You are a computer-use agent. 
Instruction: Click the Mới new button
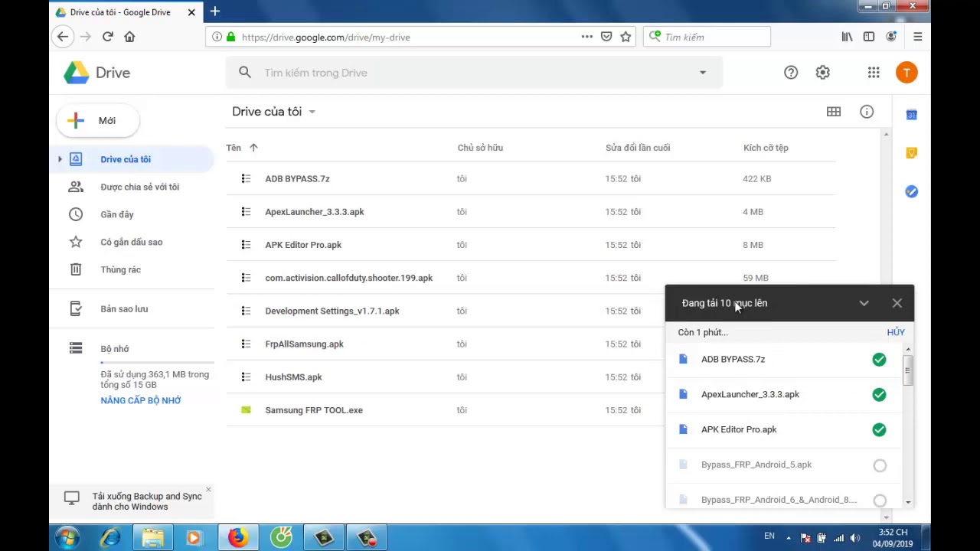[x=97, y=120]
